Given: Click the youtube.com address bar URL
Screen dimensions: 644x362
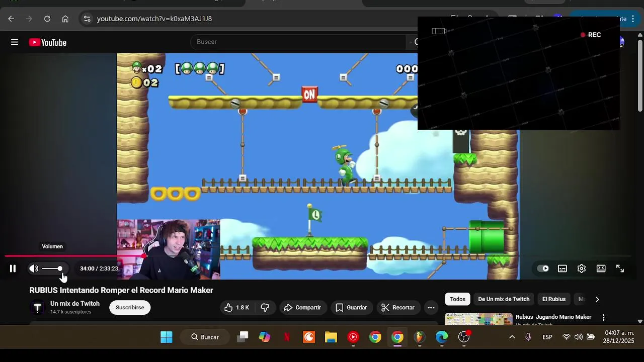Looking at the screenshot, I should point(154,19).
